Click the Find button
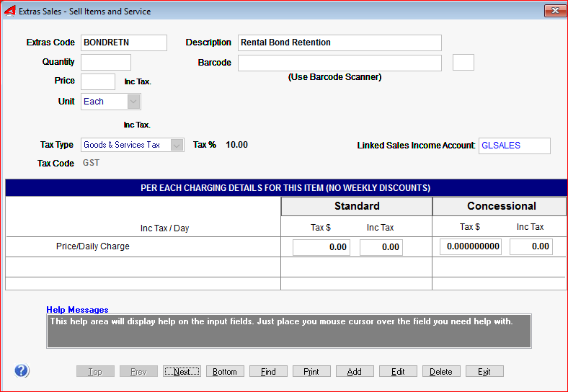The height and width of the screenshot is (392, 568). pos(268,371)
